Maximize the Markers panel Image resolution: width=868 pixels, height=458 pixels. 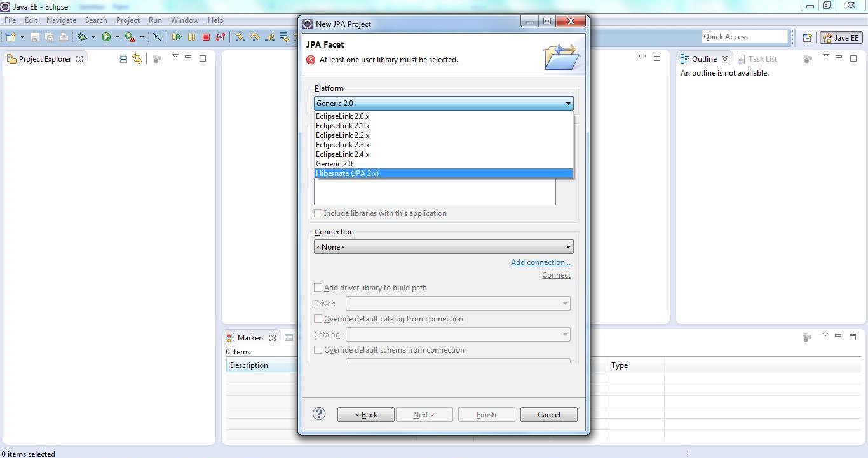pos(853,337)
